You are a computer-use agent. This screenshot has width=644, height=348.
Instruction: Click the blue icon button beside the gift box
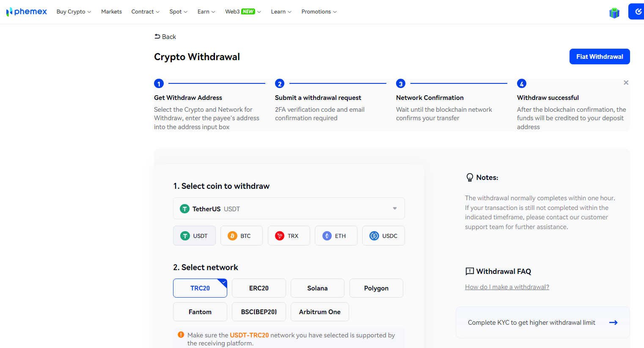[x=636, y=11]
